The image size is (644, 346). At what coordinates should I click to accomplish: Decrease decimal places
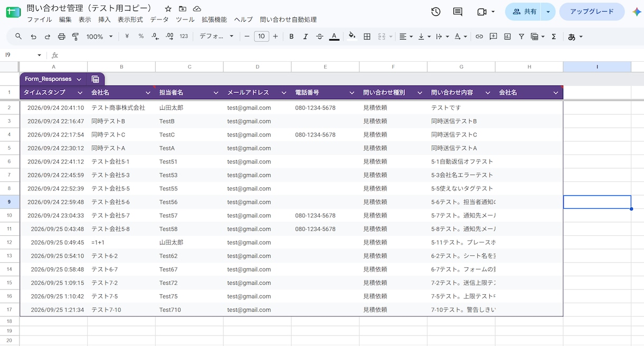pyautogui.click(x=155, y=36)
